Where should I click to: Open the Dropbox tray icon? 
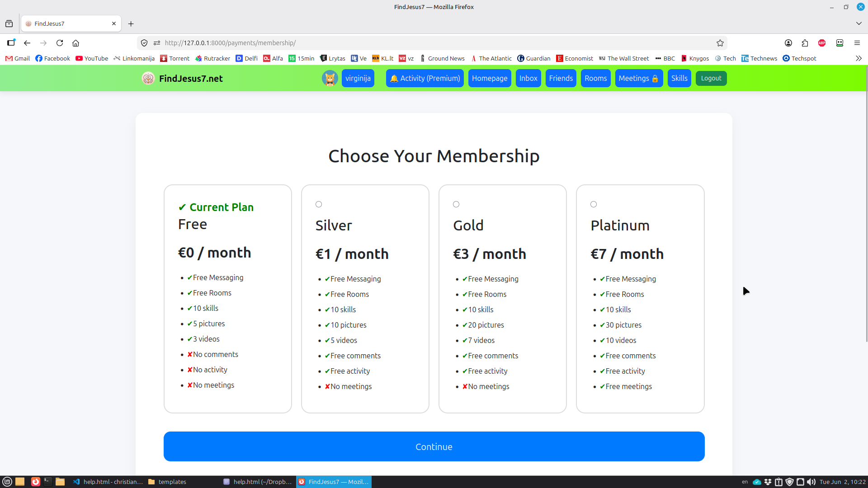tap(768, 482)
